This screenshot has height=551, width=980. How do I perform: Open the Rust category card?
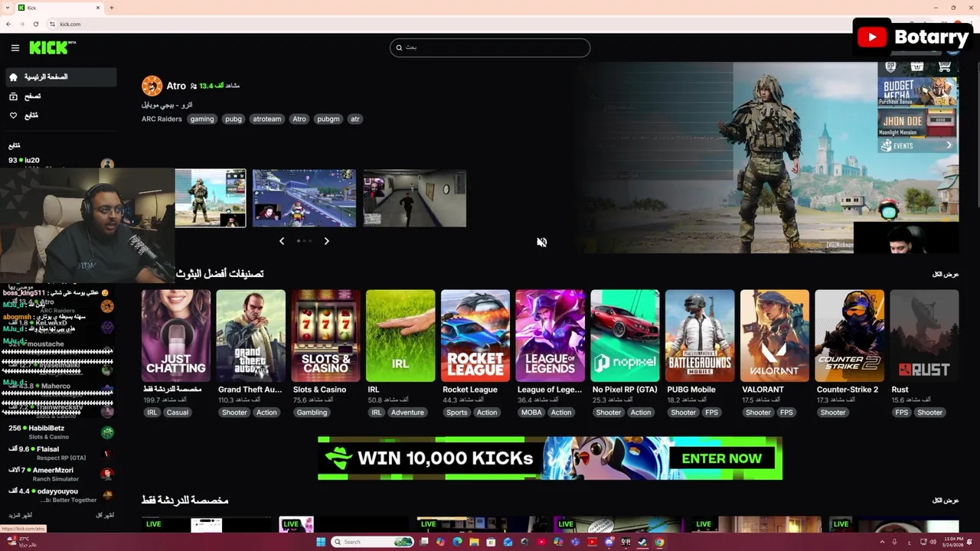[x=924, y=335]
